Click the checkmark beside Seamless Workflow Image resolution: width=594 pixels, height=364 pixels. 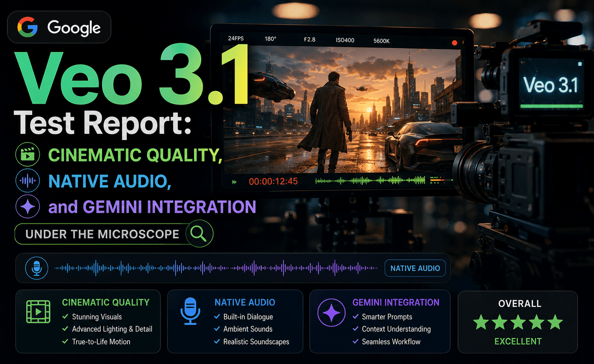[356, 341]
